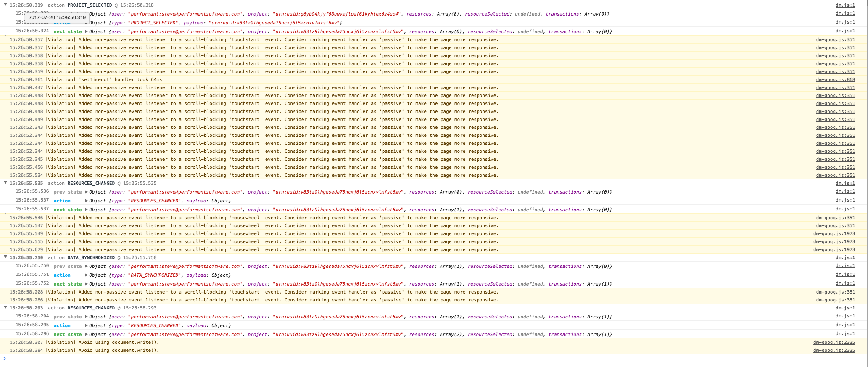Click the 15:26:50.361 timestamp

pyautogui.click(x=26, y=79)
